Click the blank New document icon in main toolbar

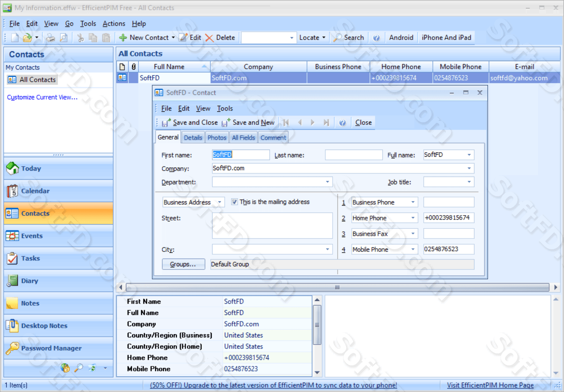point(15,38)
